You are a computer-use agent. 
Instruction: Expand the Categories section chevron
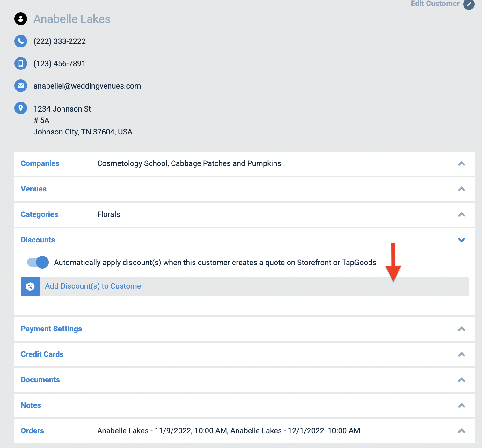coord(462,214)
